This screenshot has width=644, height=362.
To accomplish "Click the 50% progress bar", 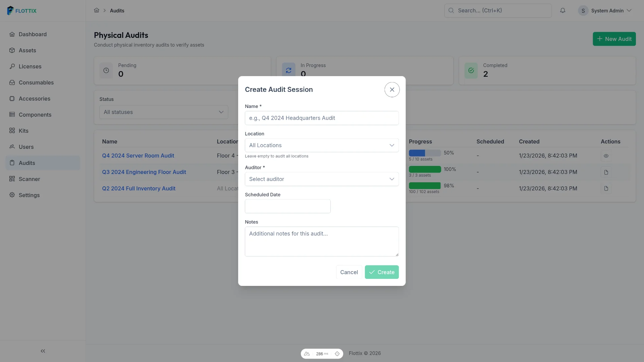I will point(425,153).
